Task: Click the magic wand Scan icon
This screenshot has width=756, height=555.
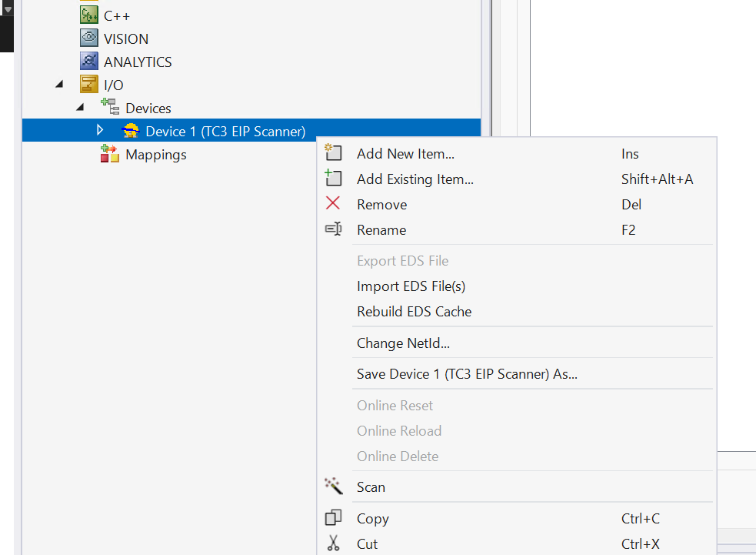Action: click(333, 486)
